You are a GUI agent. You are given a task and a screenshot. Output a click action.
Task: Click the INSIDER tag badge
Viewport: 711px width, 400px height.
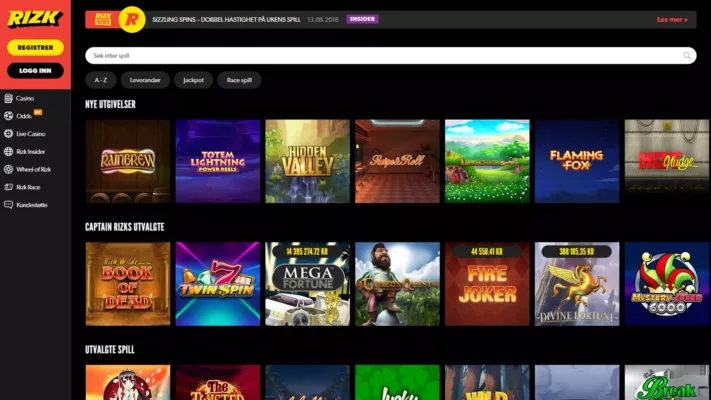point(362,19)
